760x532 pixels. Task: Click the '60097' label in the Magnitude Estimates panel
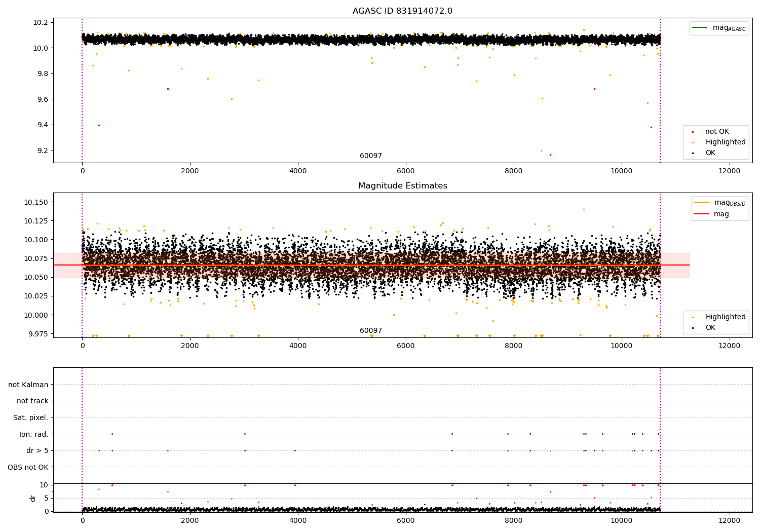371,331
